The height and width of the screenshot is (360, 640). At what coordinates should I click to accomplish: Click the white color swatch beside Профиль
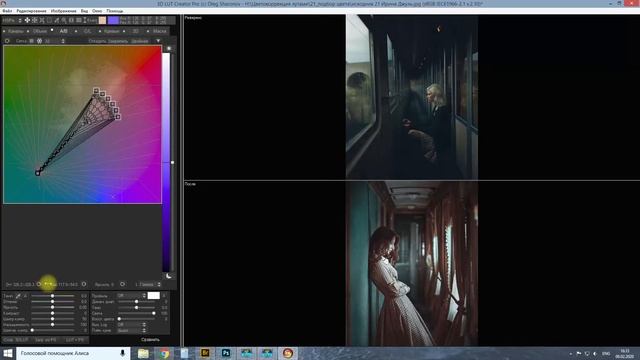click(153, 296)
